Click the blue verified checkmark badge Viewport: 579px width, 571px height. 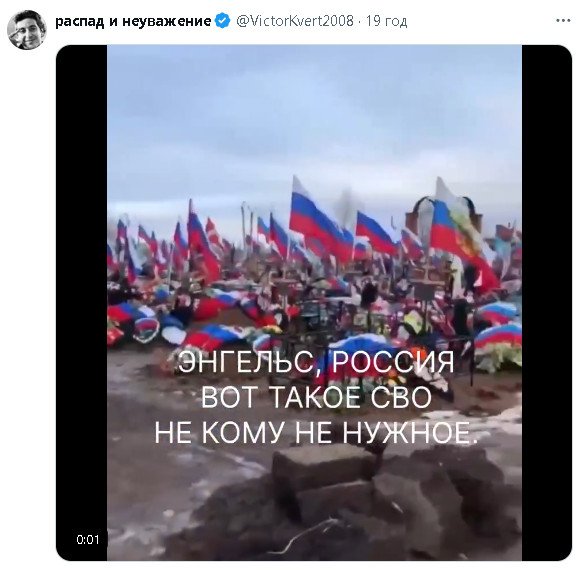click(223, 21)
